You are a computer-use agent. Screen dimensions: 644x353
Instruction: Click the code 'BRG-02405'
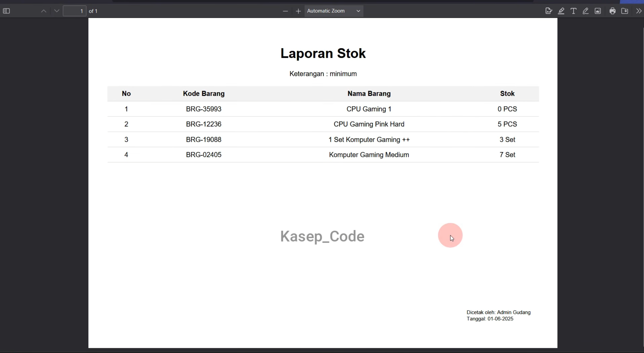204,155
